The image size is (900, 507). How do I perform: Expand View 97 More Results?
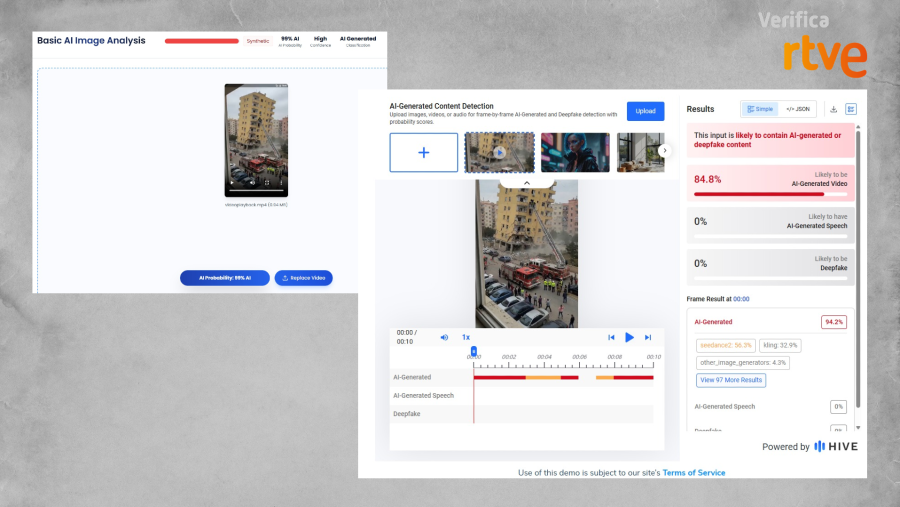coord(731,380)
